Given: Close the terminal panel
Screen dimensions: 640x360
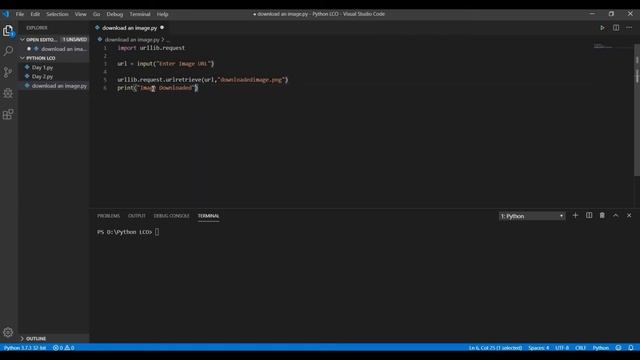Looking at the screenshot, I should tap(629, 216).
